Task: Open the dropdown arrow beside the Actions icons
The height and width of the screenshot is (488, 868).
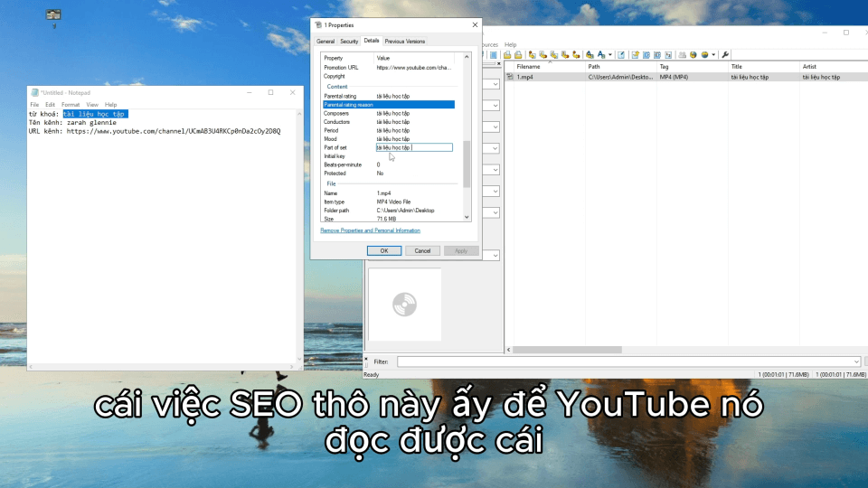Action: pos(610,55)
